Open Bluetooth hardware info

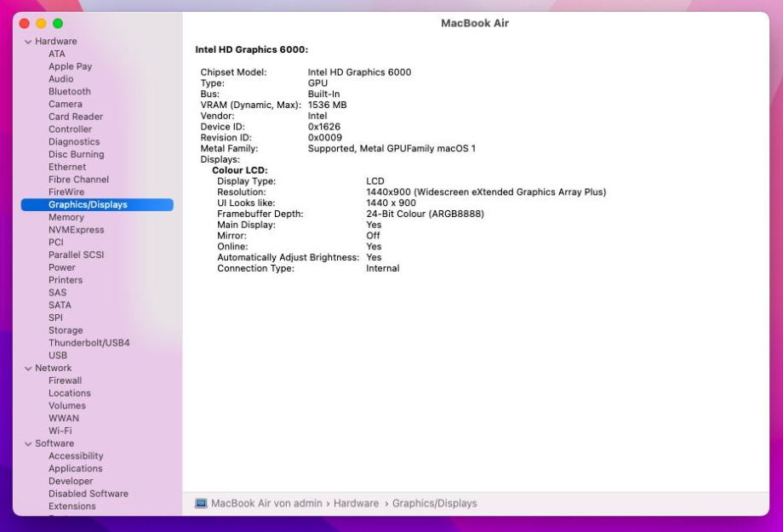[x=70, y=91]
